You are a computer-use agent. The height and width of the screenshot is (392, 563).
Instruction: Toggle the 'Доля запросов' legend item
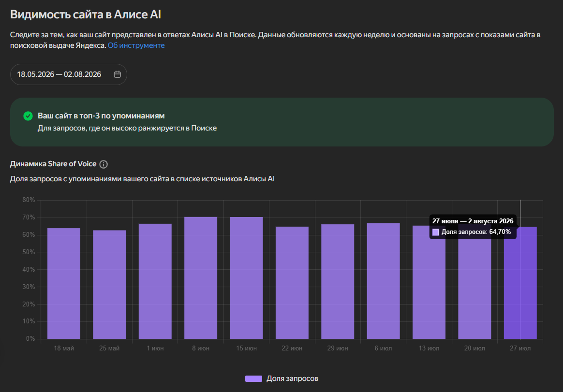[281, 378]
